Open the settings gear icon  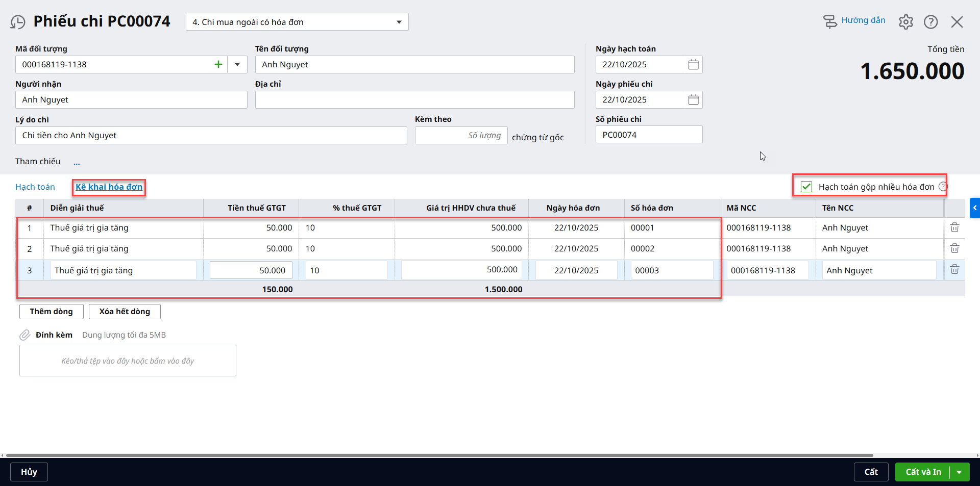pyautogui.click(x=905, y=22)
